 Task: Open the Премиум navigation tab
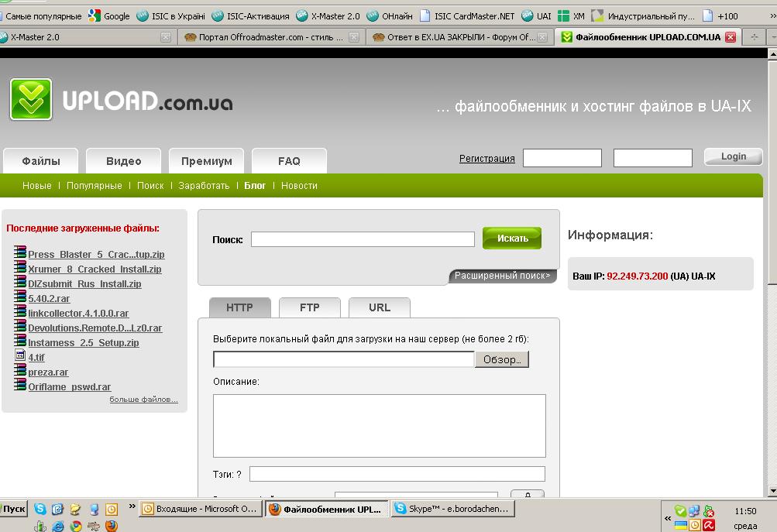(x=206, y=161)
